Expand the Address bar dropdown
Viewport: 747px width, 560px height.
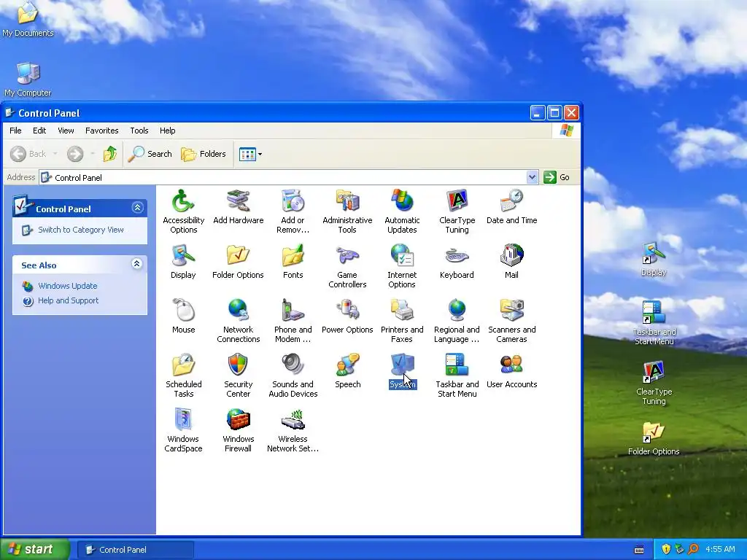tap(532, 178)
